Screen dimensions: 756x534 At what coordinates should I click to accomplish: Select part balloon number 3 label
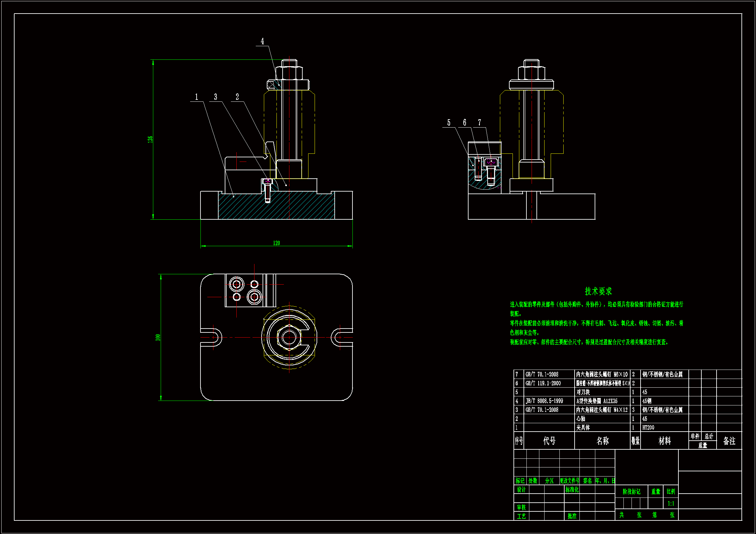(215, 97)
